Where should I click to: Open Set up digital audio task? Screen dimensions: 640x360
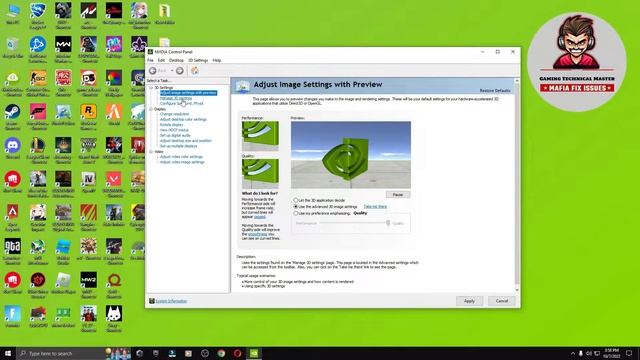click(x=175, y=135)
